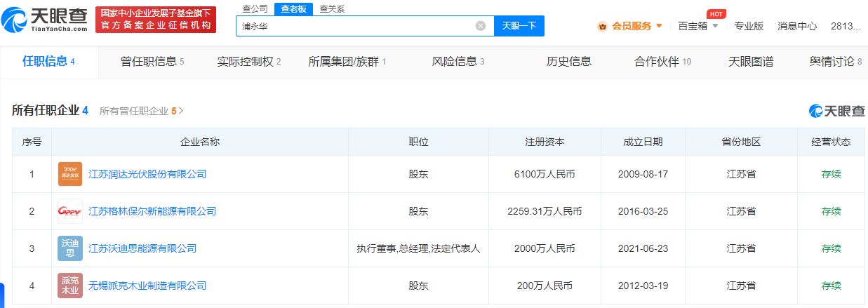The width and height of the screenshot is (868, 308).
Task: Select the 所属集团/族群 tab
Action: click(x=347, y=62)
